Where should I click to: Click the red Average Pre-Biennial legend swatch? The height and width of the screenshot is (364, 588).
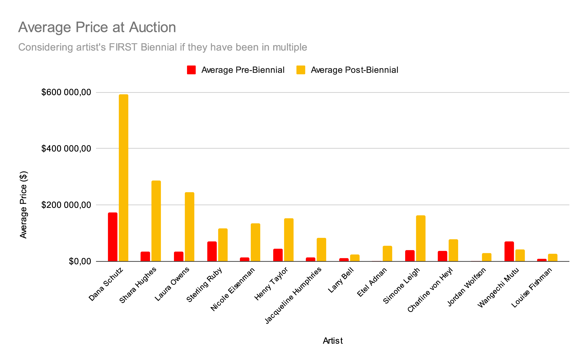point(191,70)
